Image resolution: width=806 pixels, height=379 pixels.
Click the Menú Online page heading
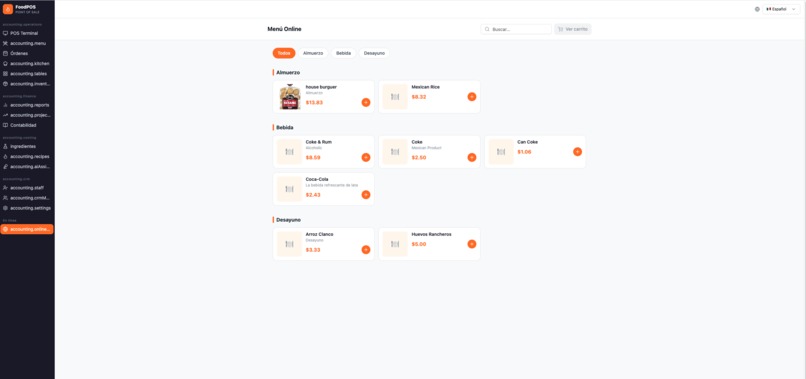click(x=284, y=29)
